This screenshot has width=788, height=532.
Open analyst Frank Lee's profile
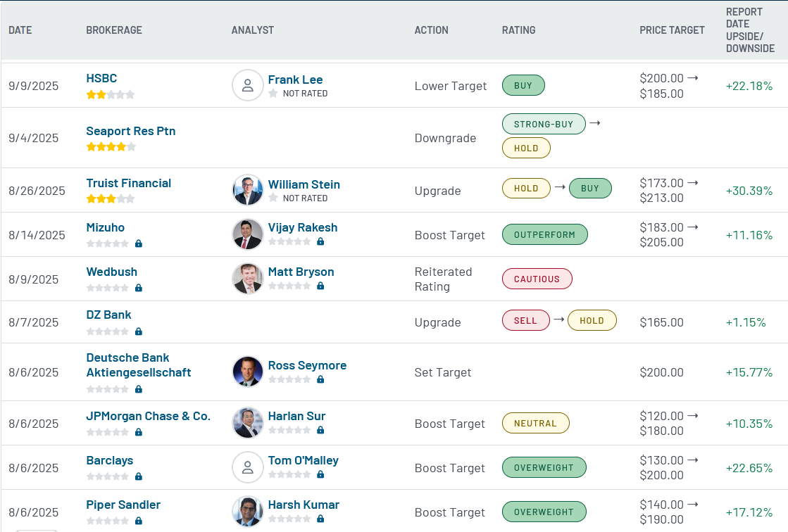pos(296,80)
